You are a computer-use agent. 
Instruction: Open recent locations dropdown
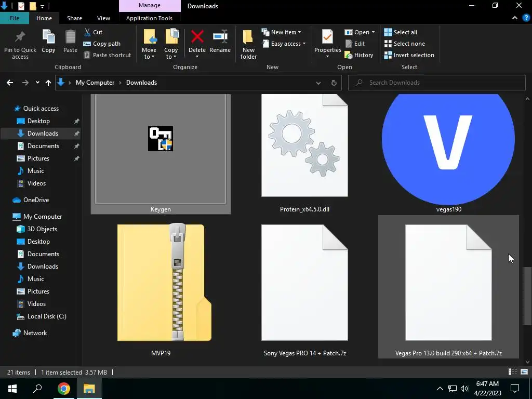click(x=37, y=83)
